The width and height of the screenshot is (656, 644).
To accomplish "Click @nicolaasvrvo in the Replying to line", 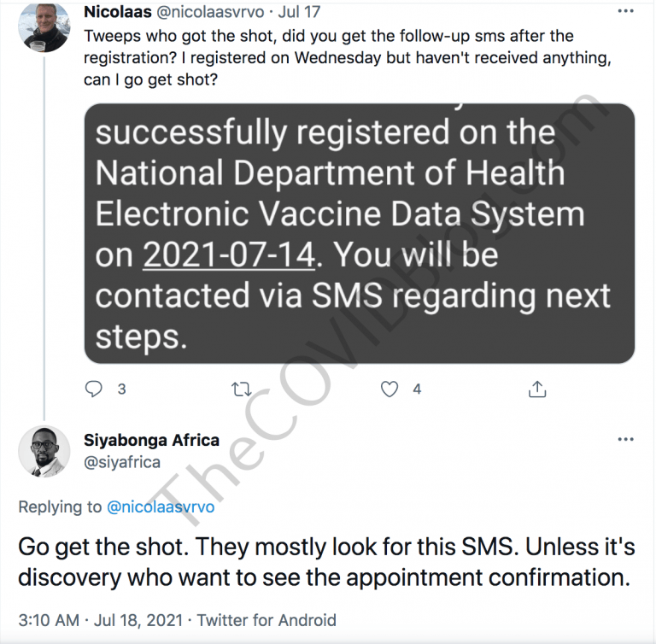I will tap(161, 506).
